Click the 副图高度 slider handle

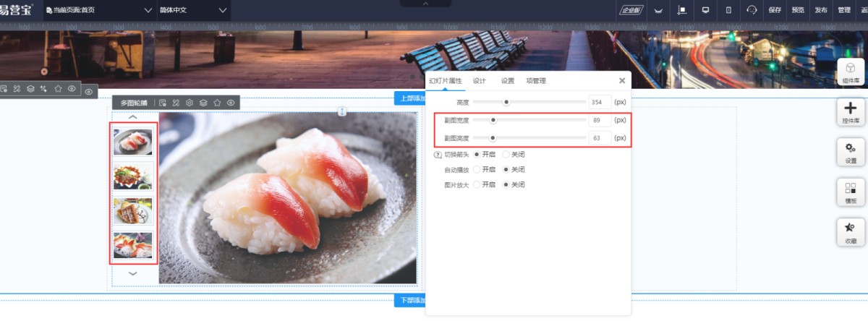point(493,137)
